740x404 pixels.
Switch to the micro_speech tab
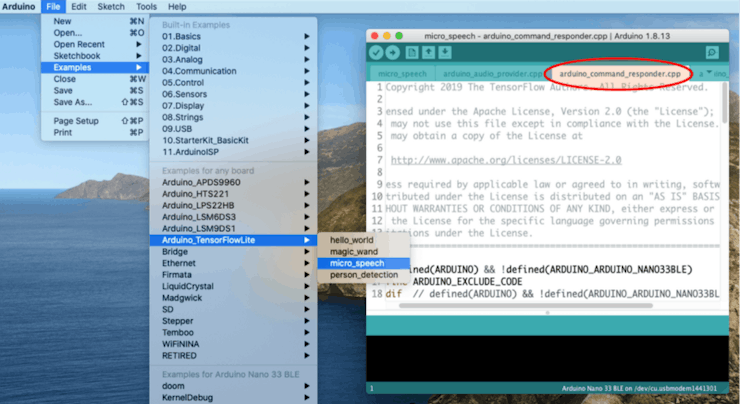tap(402, 74)
